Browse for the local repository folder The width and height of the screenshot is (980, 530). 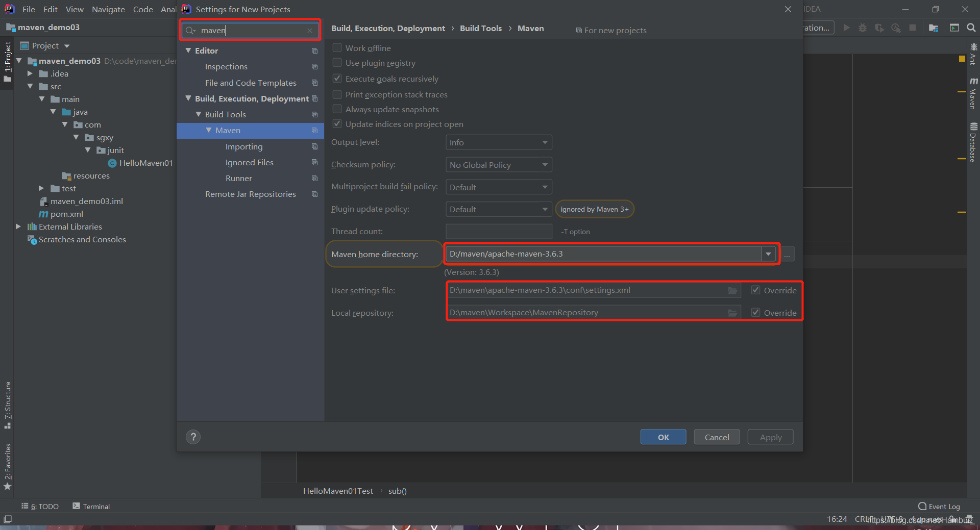(732, 313)
